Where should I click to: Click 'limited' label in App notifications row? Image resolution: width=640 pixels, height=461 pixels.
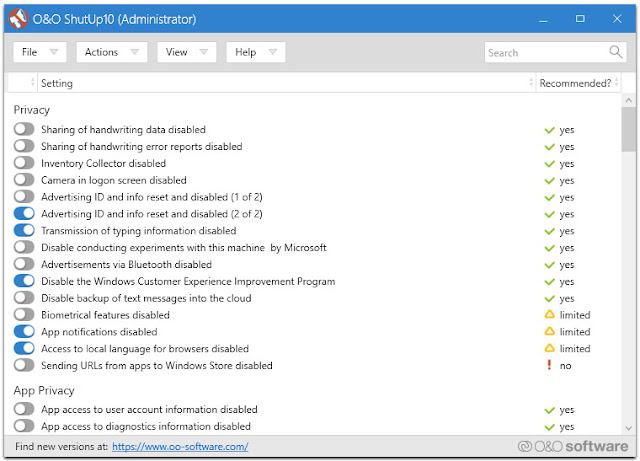click(575, 332)
